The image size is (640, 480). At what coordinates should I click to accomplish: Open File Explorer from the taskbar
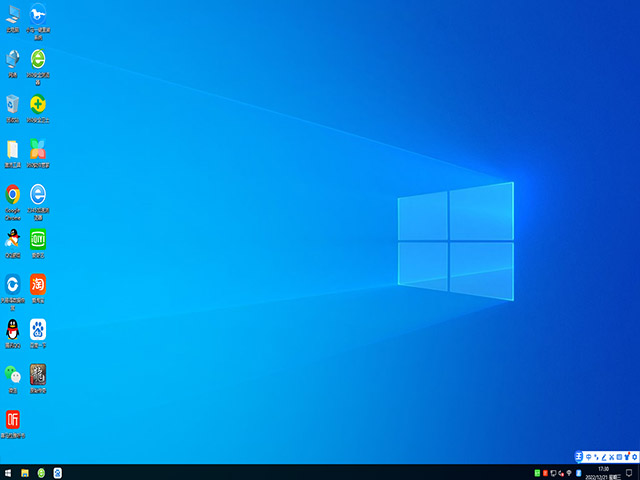pos(25,473)
